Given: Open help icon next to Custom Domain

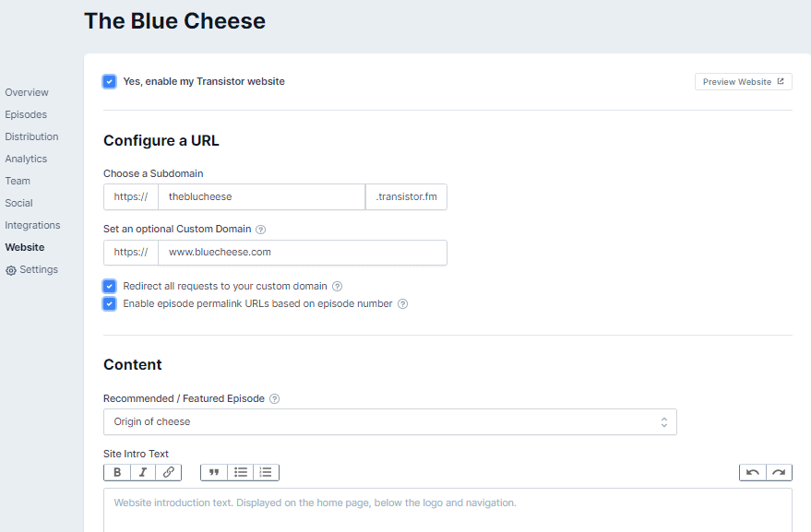Looking at the screenshot, I should point(261,230).
